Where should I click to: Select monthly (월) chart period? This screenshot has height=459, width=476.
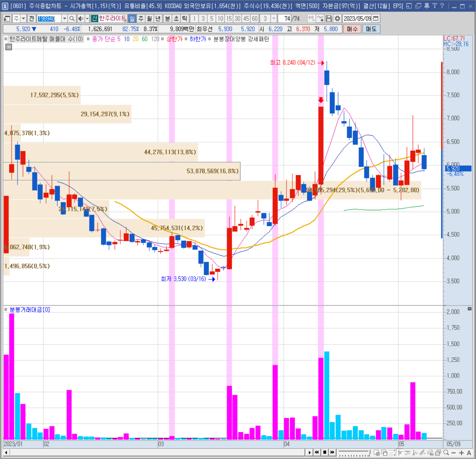(150, 18)
